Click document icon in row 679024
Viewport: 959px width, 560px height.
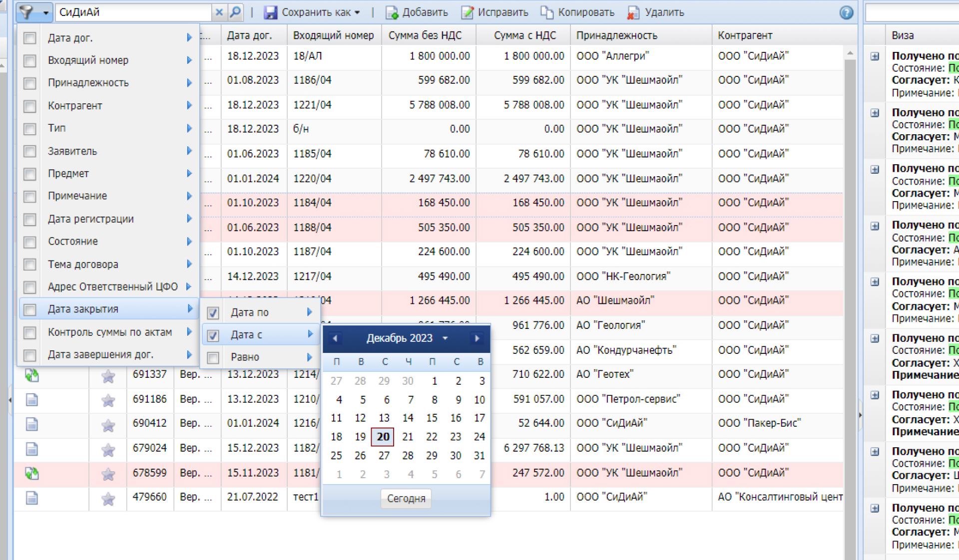[32, 449]
